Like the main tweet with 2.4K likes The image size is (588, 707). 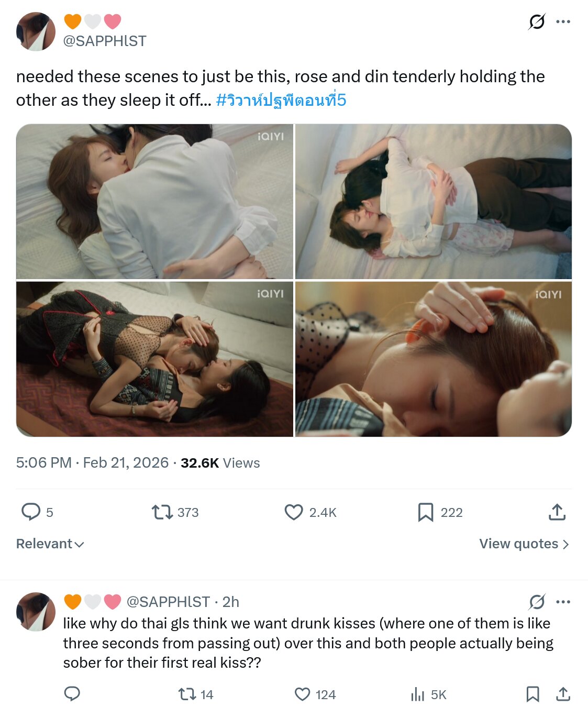click(294, 512)
